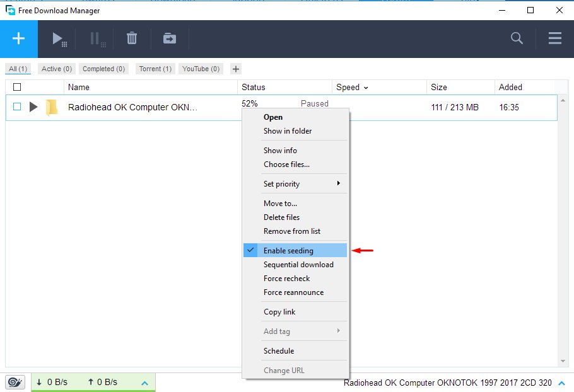Click the 52% progress text

250,103
